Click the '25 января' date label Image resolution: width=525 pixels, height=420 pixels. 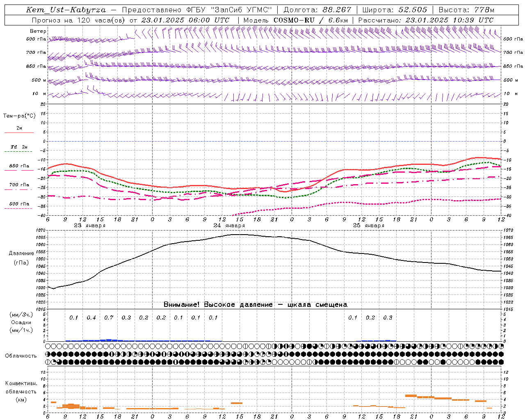[x=368, y=226]
